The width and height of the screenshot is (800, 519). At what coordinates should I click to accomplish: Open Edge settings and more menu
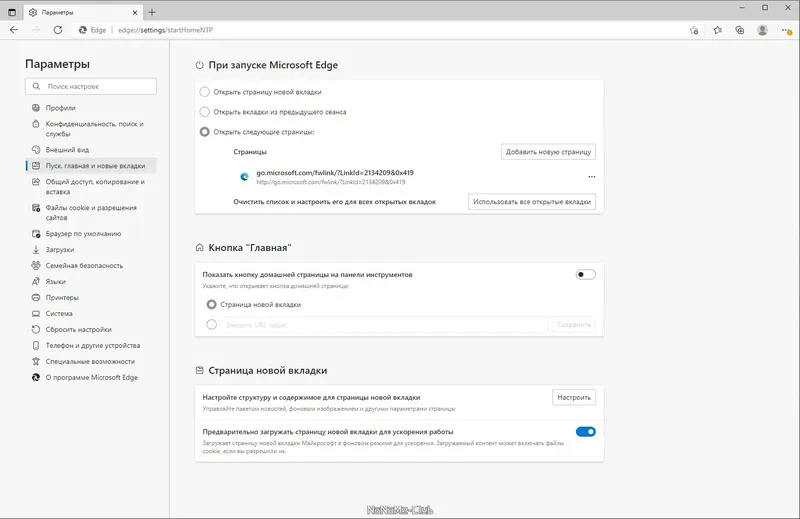[786, 30]
